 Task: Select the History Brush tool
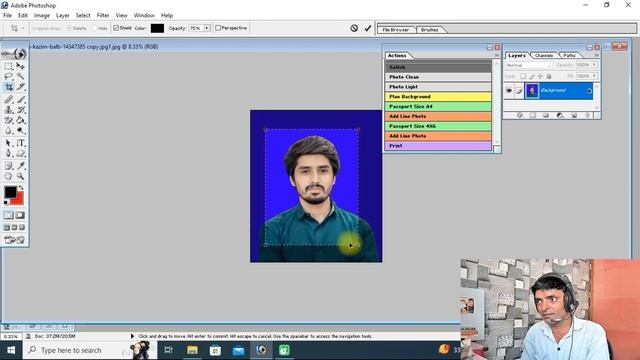pyautogui.click(x=20, y=110)
